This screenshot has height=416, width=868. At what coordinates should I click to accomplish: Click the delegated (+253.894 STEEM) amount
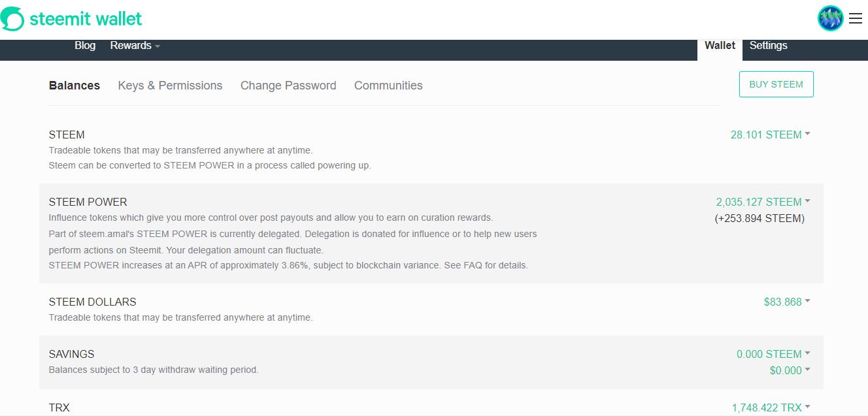[x=759, y=219]
